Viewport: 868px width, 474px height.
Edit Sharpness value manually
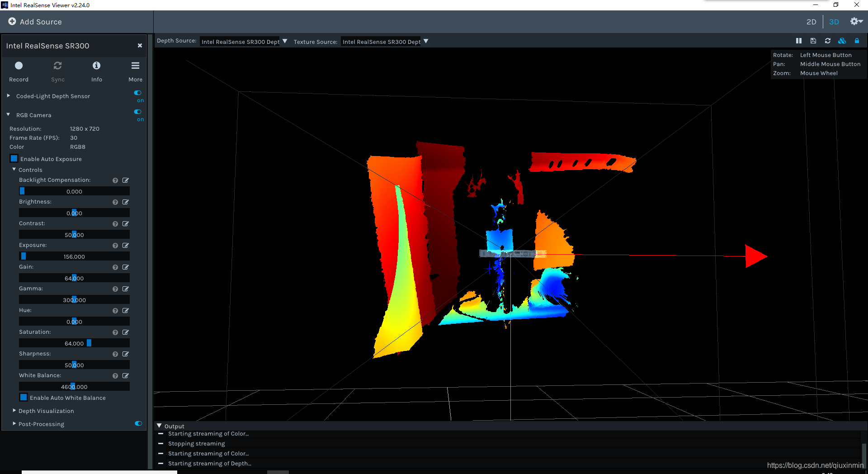[126, 354]
